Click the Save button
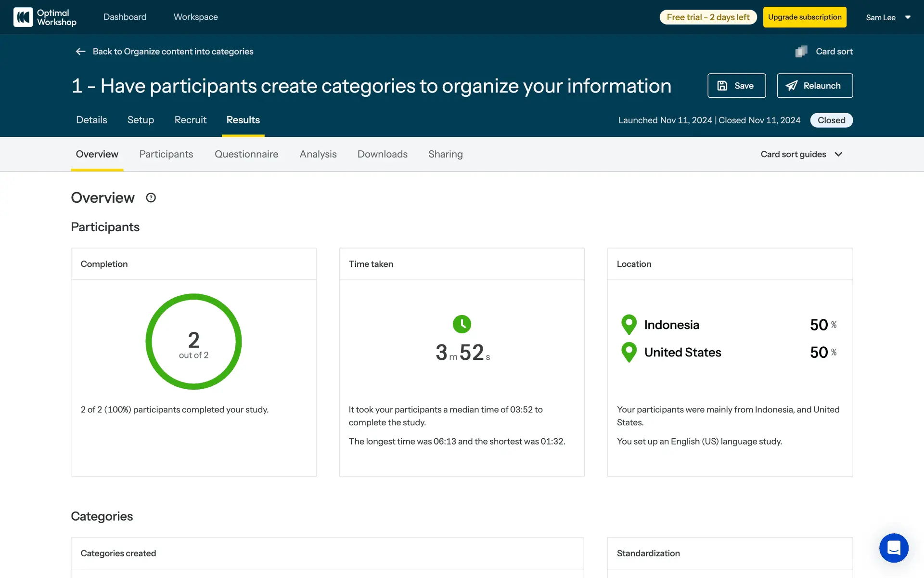Viewport: 924px width, 578px height. [736, 86]
